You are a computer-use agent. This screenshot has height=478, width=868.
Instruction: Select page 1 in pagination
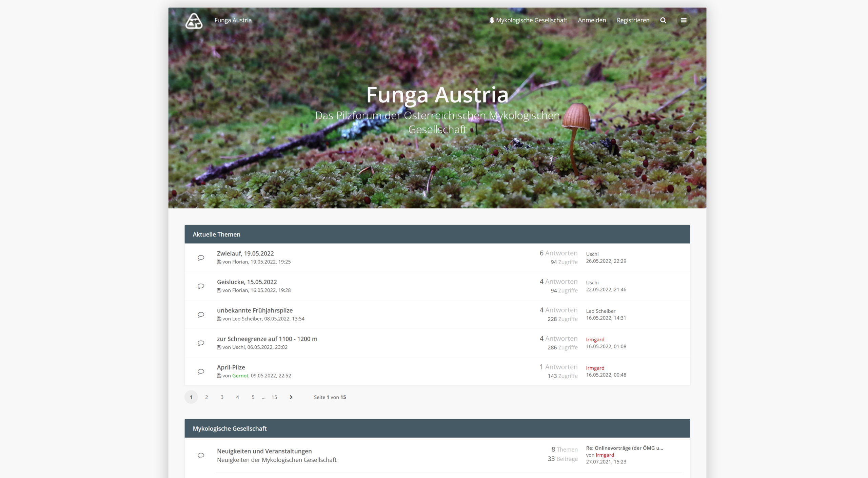(191, 397)
